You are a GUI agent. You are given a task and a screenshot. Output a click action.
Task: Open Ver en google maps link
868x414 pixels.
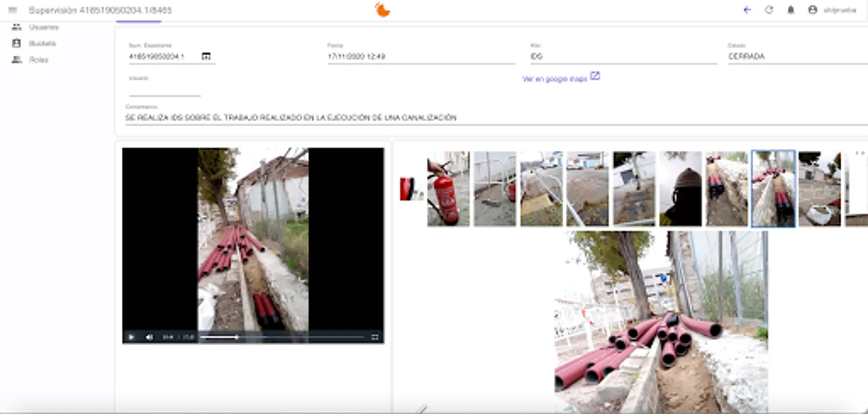pyautogui.click(x=554, y=78)
